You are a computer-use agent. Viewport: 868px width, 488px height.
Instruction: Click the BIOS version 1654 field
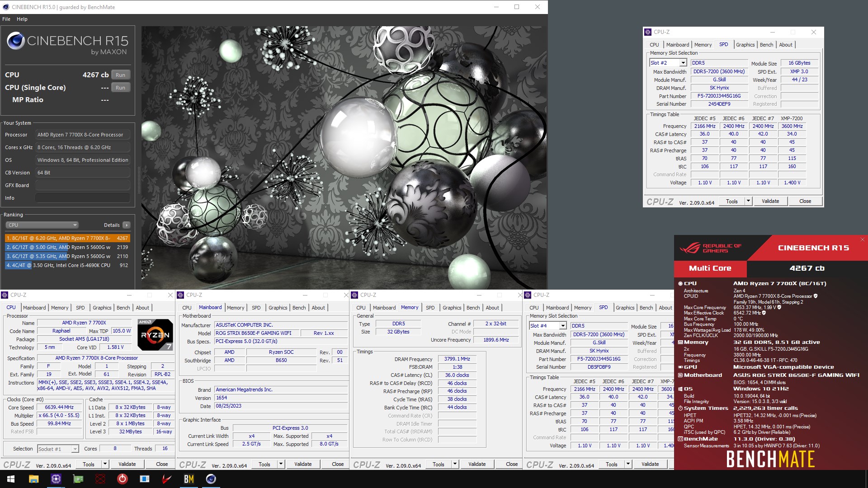280,398
